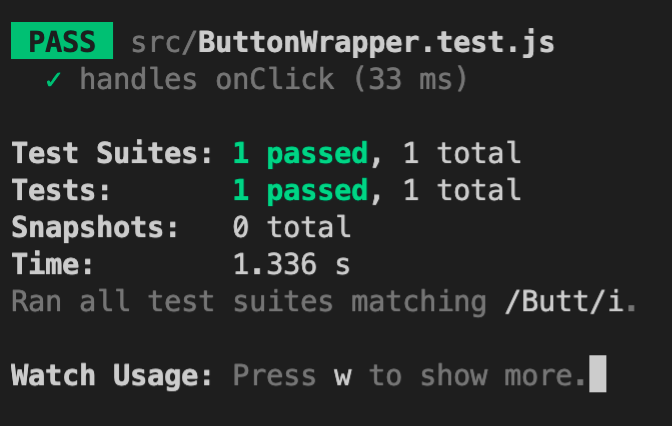Viewport: 672px width, 426px height.
Task: Click the terminal block cursor
Action: point(597,375)
